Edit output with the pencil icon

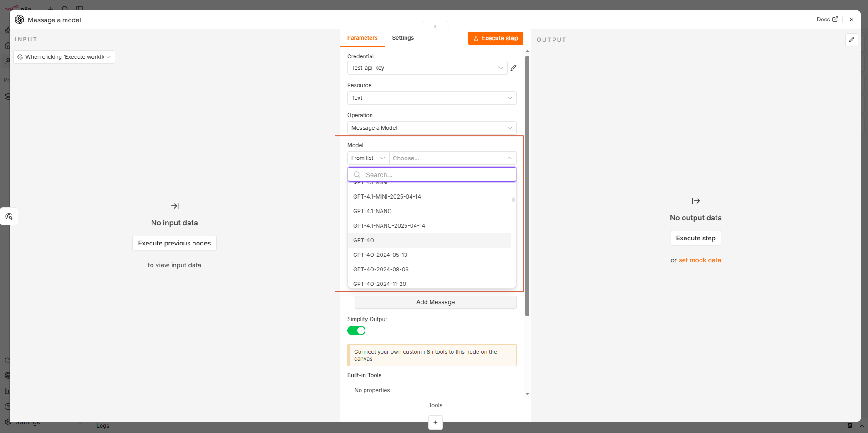(852, 40)
